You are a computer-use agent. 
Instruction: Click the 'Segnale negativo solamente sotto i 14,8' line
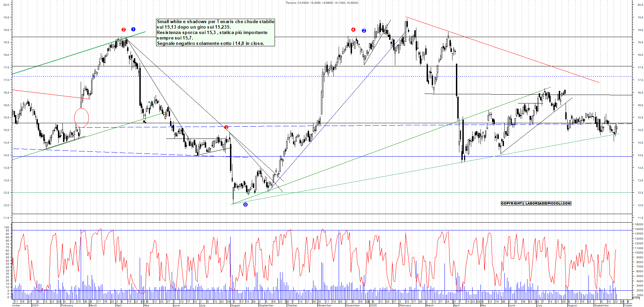[x=210, y=43]
